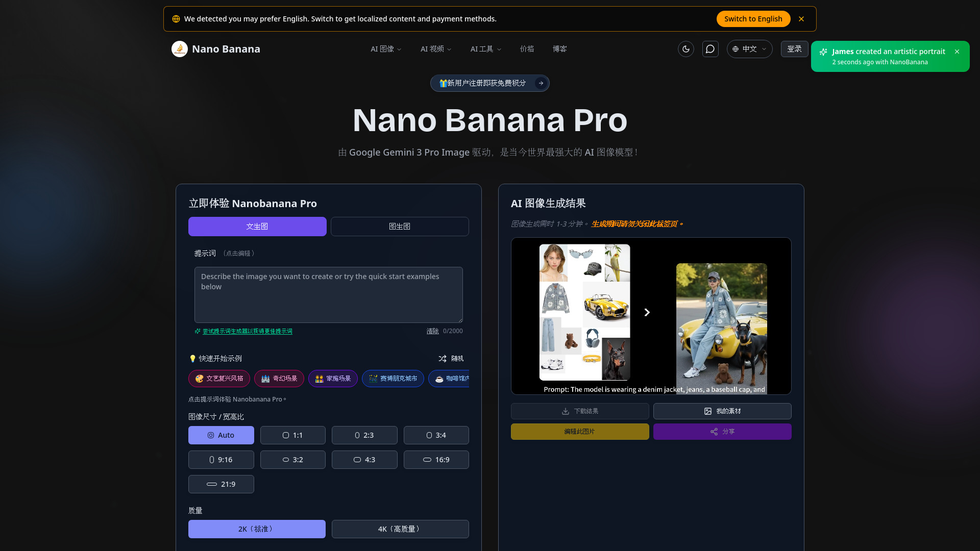Open the AI 工具 dropdown
This screenshot has width=980, height=551.
click(485, 49)
